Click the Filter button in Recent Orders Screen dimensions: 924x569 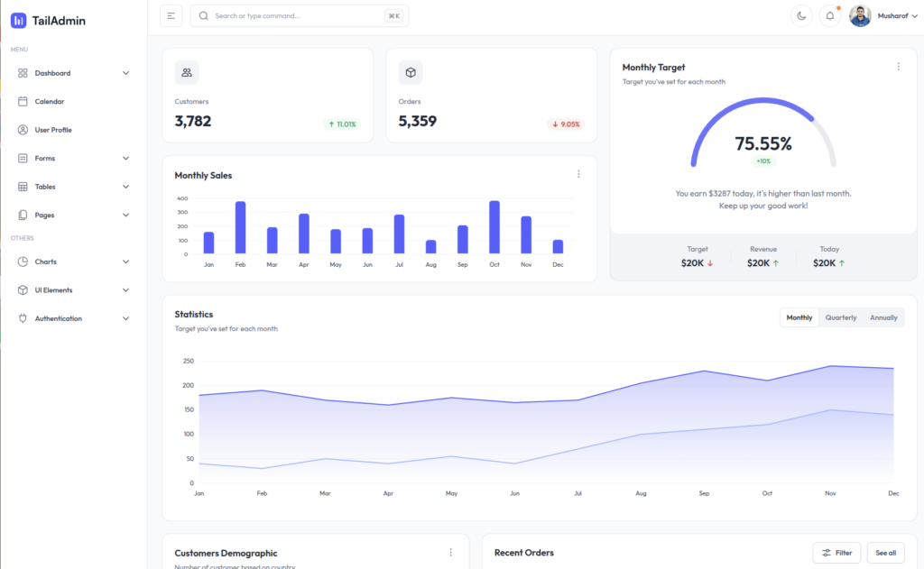pyautogui.click(x=836, y=553)
